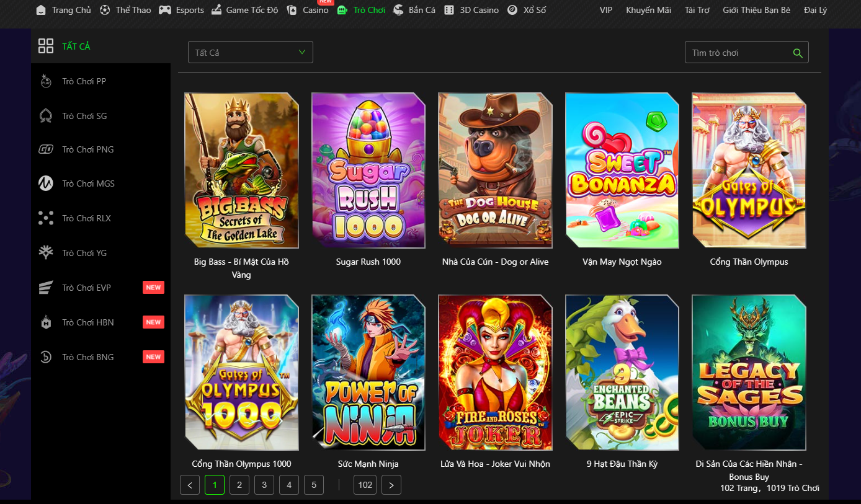Click the Trò Chơi PNG sidebar icon
This screenshot has height=504, width=861.
(x=46, y=149)
